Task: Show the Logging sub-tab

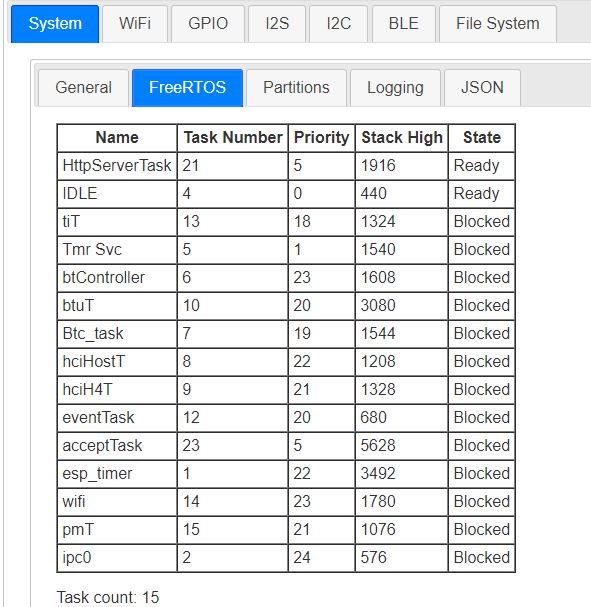Action: pos(395,87)
